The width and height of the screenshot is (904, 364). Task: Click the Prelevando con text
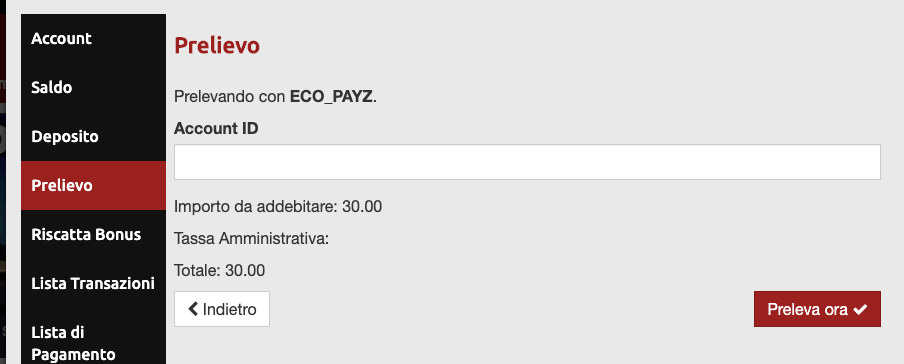tap(229, 97)
